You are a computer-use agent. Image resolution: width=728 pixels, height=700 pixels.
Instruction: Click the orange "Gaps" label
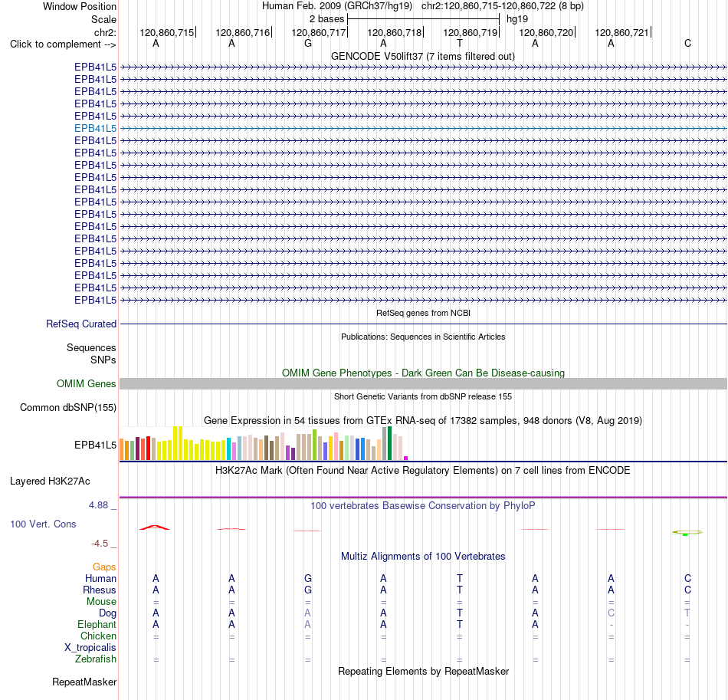tap(104, 567)
